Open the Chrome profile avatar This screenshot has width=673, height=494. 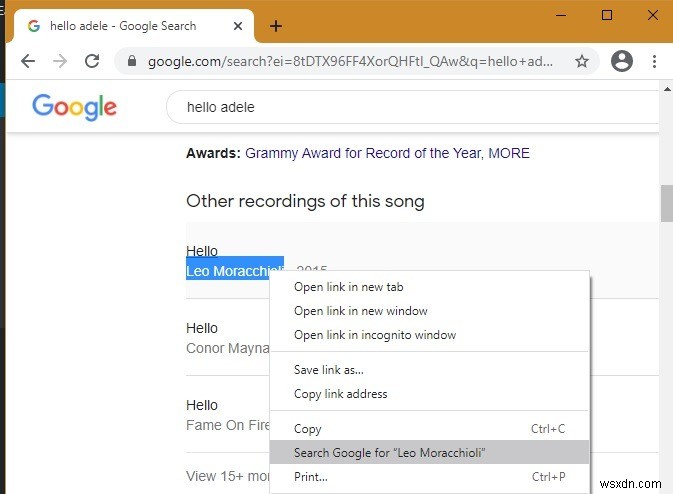(622, 62)
